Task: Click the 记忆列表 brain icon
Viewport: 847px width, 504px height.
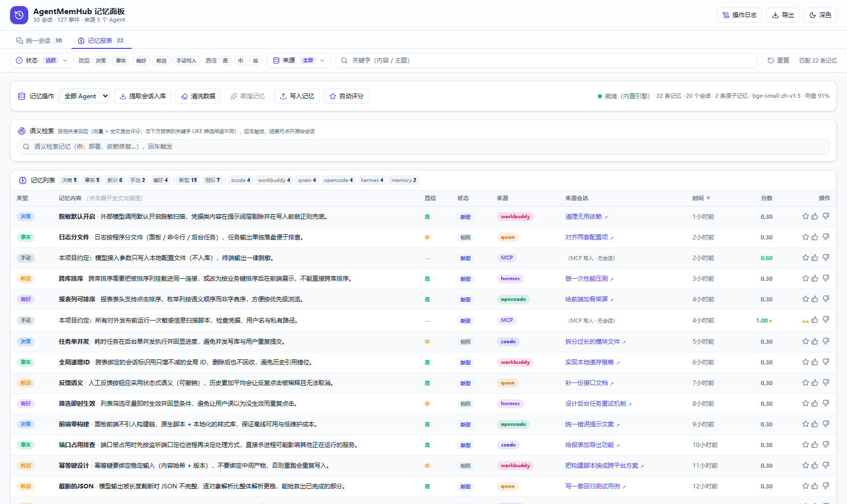Action: coord(23,180)
